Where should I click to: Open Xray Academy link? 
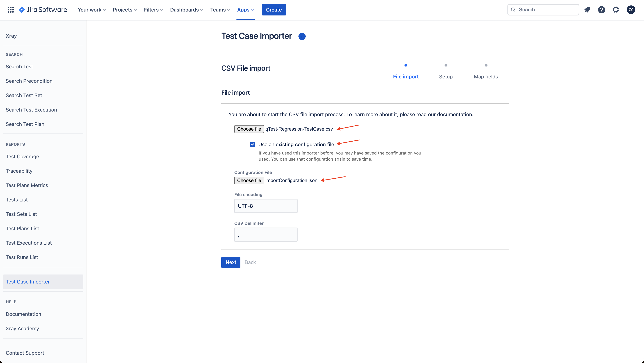pyautogui.click(x=22, y=328)
